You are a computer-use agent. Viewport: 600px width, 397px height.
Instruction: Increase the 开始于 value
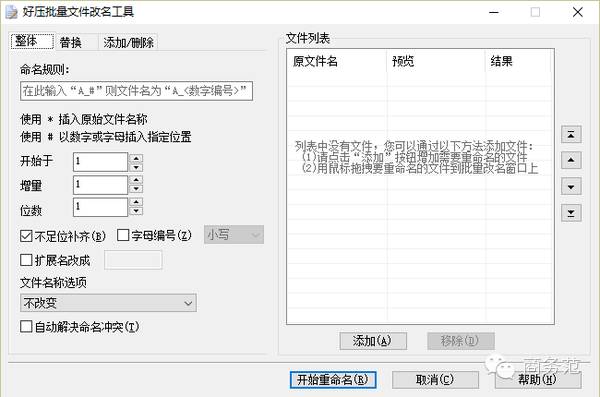tap(136, 157)
